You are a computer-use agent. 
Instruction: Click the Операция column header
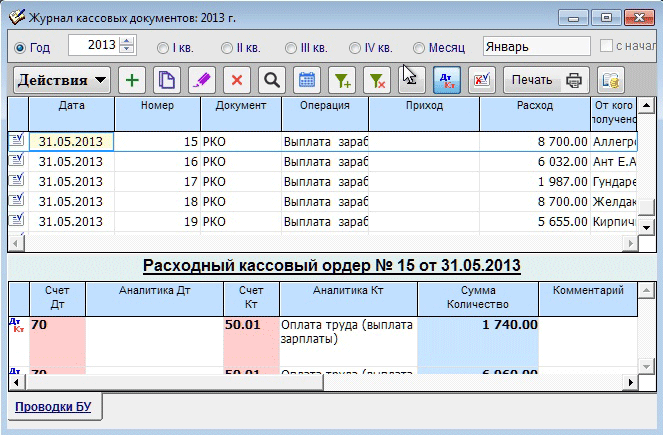325,113
